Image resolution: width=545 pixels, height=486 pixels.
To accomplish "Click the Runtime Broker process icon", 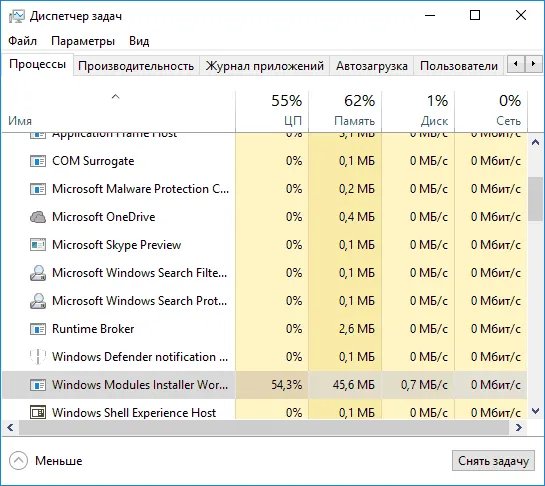I will point(38,329).
